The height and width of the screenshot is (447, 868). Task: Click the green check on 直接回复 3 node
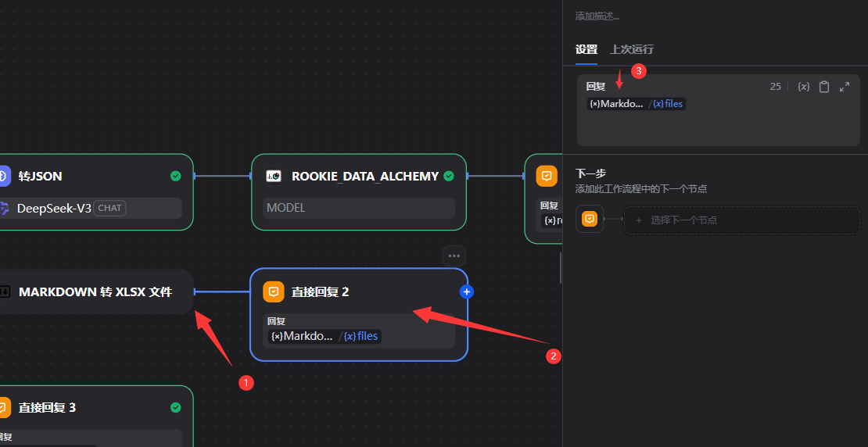point(176,407)
